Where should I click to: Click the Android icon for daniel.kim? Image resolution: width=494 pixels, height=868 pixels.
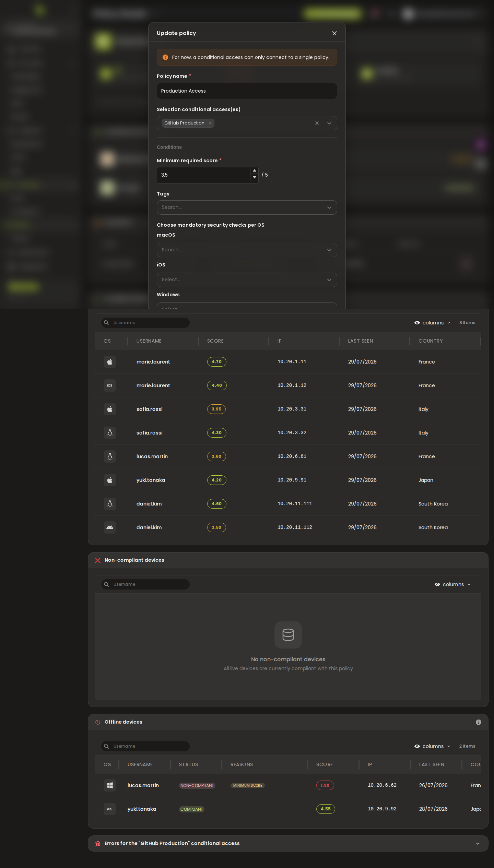click(x=110, y=527)
